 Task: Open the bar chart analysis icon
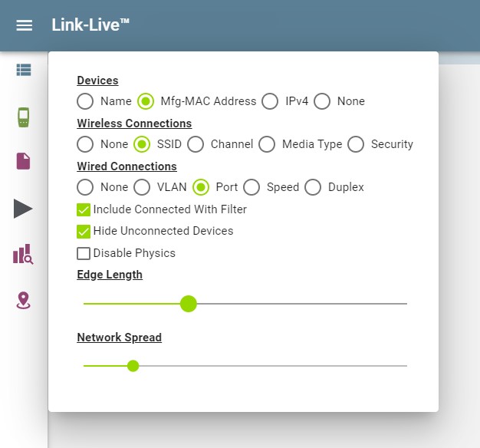(x=23, y=254)
